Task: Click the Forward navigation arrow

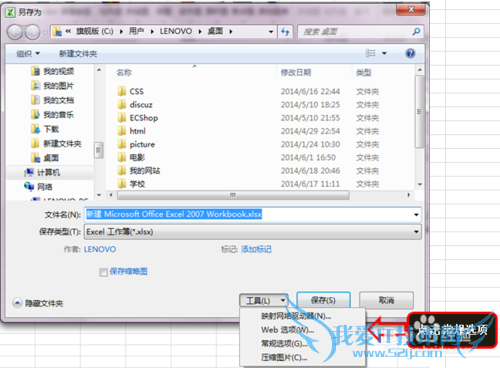Action: (32, 32)
